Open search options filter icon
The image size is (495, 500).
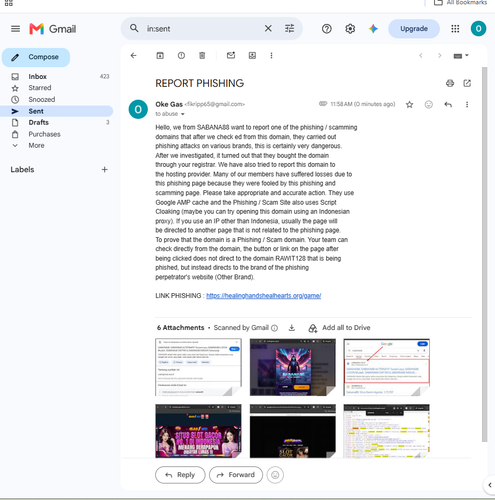click(289, 29)
